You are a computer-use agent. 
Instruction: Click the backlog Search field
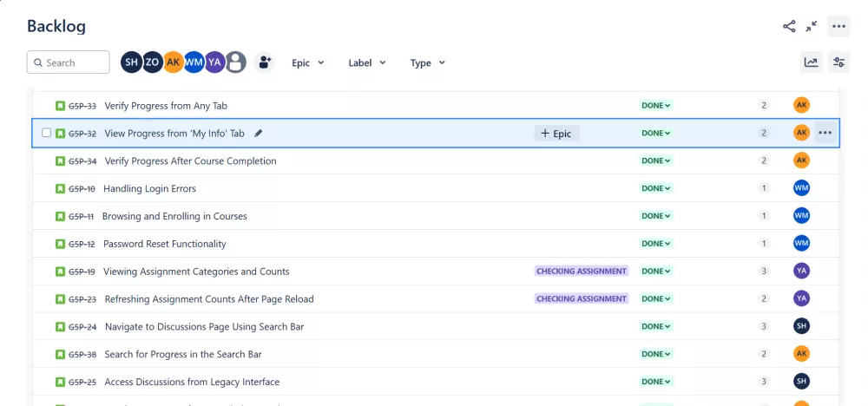(69, 62)
